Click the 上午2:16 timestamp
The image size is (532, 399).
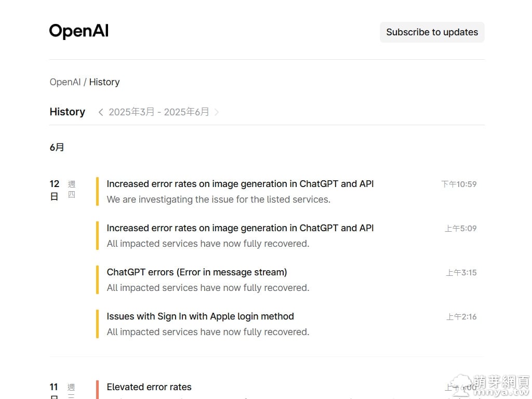coord(461,317)
